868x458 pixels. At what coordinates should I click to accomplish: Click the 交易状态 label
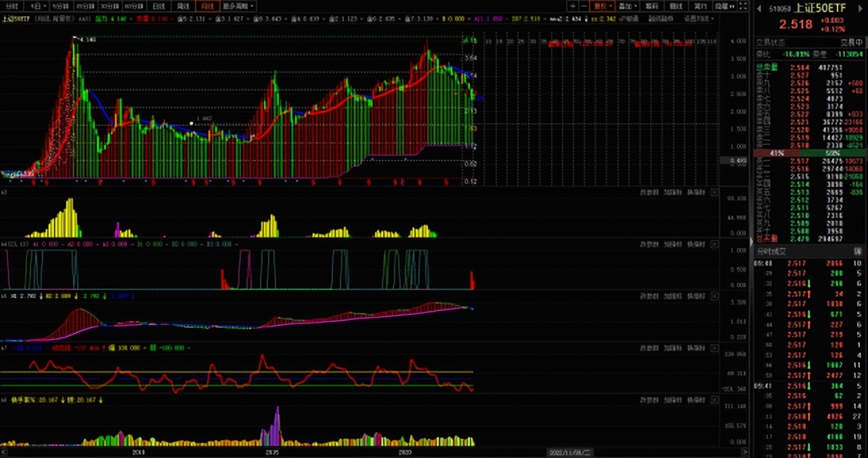(771, 41)
